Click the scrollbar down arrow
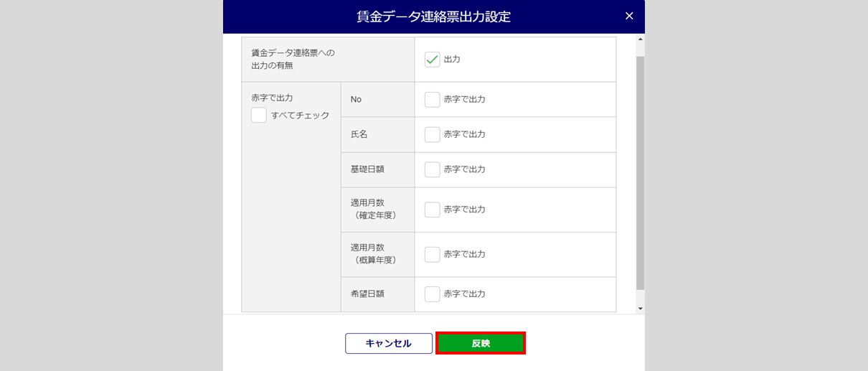868x371 pixels. click(x=640, y=309)
